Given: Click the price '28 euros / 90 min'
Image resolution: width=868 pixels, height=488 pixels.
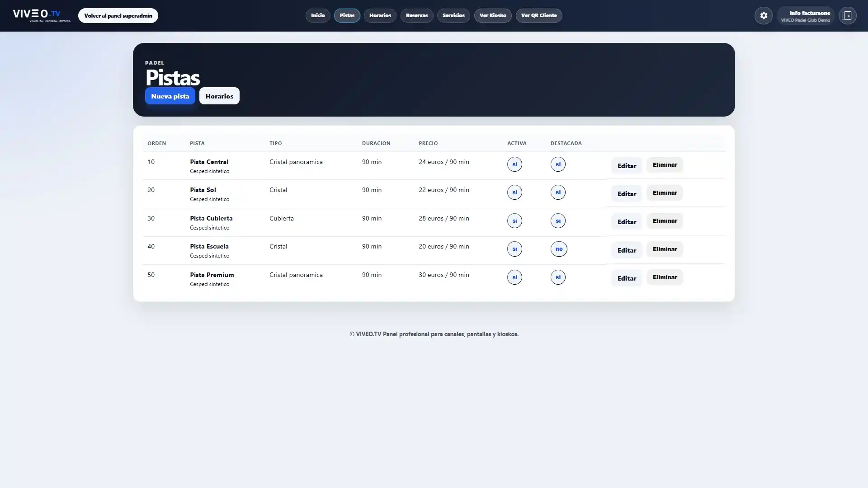Looking at the screenshot, I should [444, 218].
